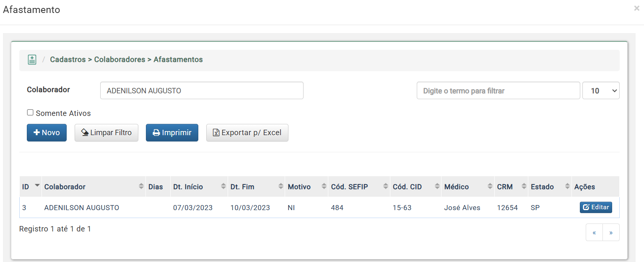
Task: Sort by Cód. CID column sort icon
Action: (437, 187)
